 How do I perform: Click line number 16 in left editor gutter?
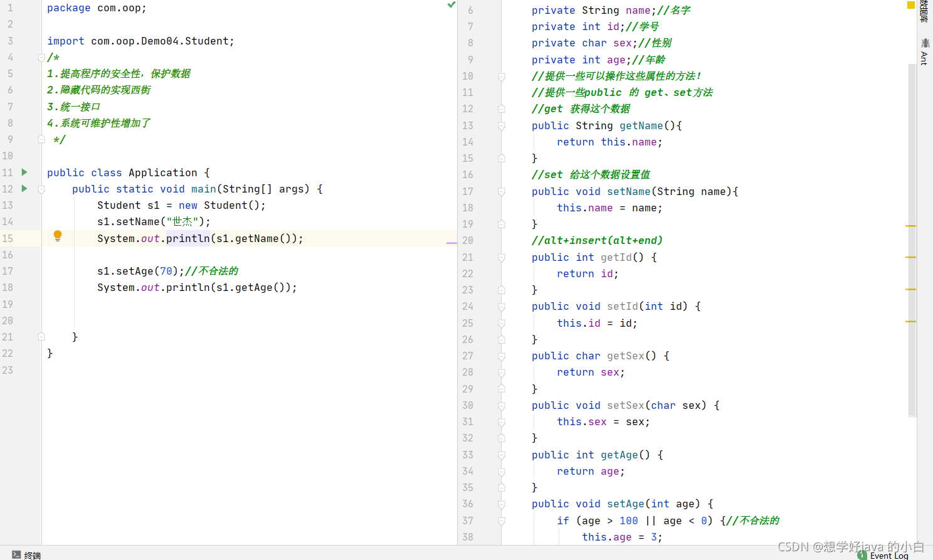pos(8,255)
